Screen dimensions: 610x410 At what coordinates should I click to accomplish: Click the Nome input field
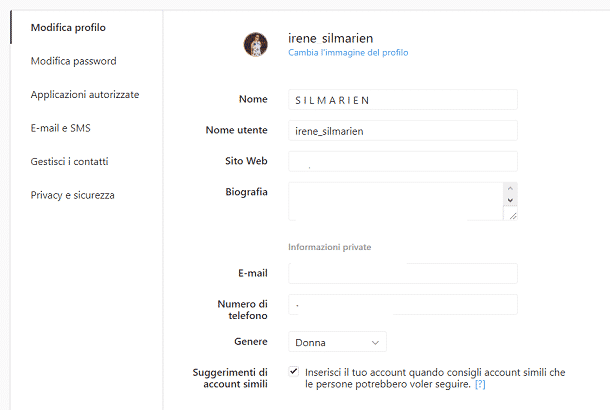pos(402,99)
